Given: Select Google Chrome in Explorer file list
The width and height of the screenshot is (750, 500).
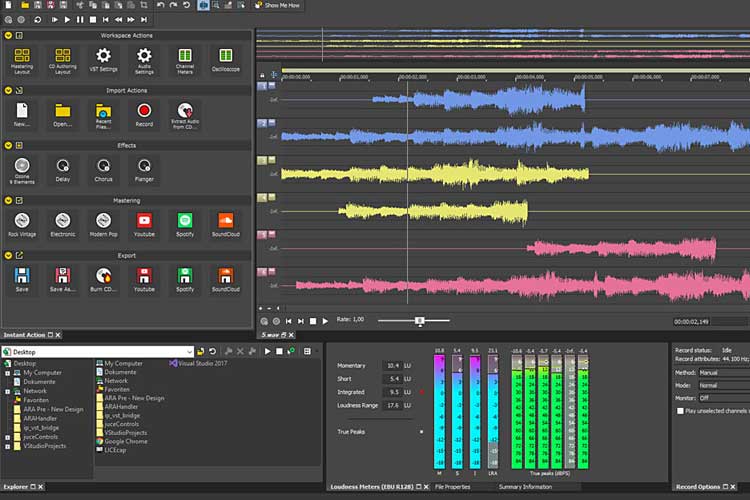Looking at the screenshot, I should click(121, 441).
